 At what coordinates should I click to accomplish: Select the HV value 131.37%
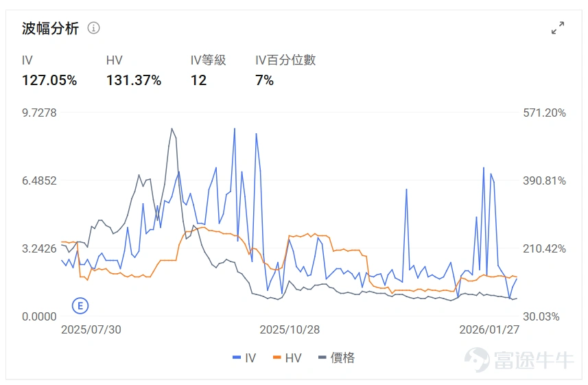pos(134,80)
